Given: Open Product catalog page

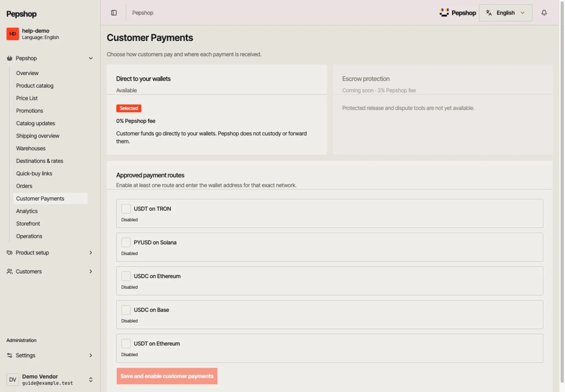Looking at the screenshot, I should coord(50,86).
